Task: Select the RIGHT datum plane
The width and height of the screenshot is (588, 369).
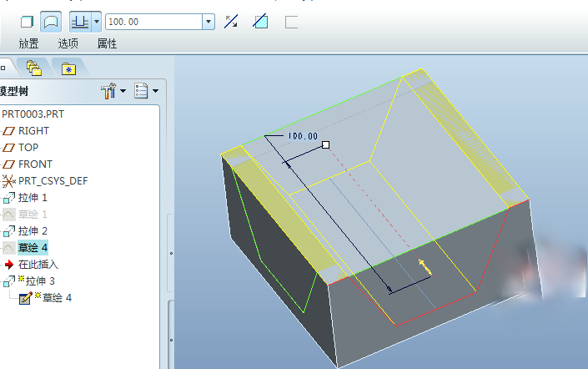Action: [x=33, y=130]
